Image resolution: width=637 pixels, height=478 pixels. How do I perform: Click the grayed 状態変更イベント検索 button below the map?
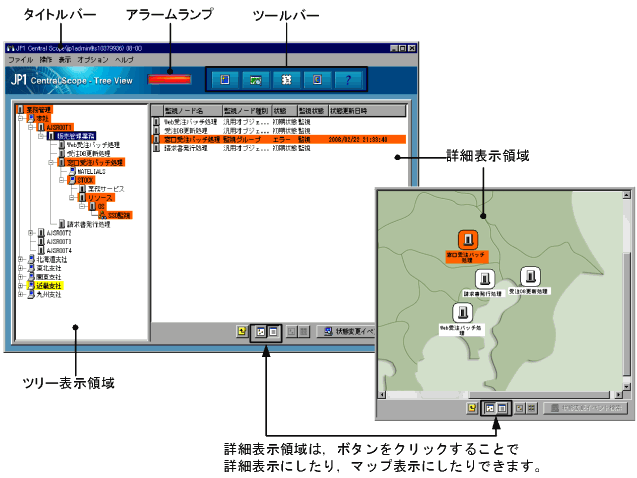pos(585,408)
